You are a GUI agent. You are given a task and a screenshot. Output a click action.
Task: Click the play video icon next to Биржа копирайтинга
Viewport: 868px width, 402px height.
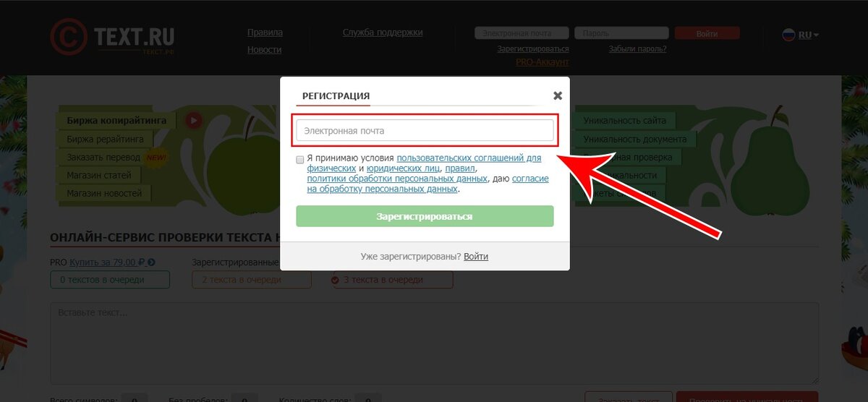coord(193,120)
